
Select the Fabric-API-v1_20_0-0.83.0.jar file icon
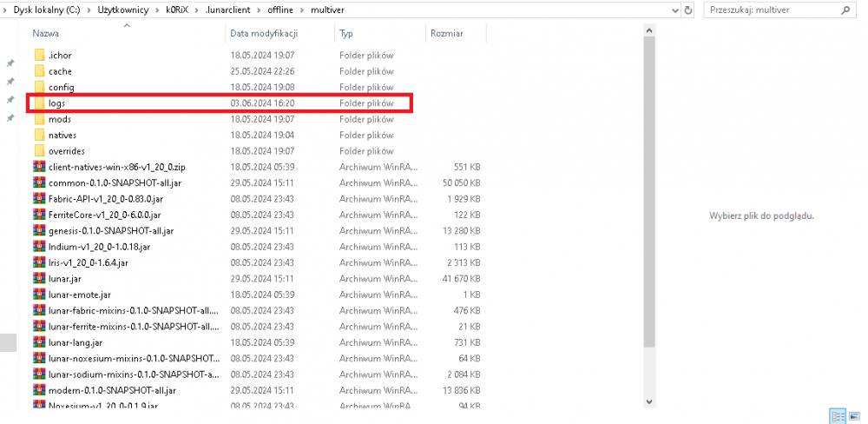tap(39, 199)
